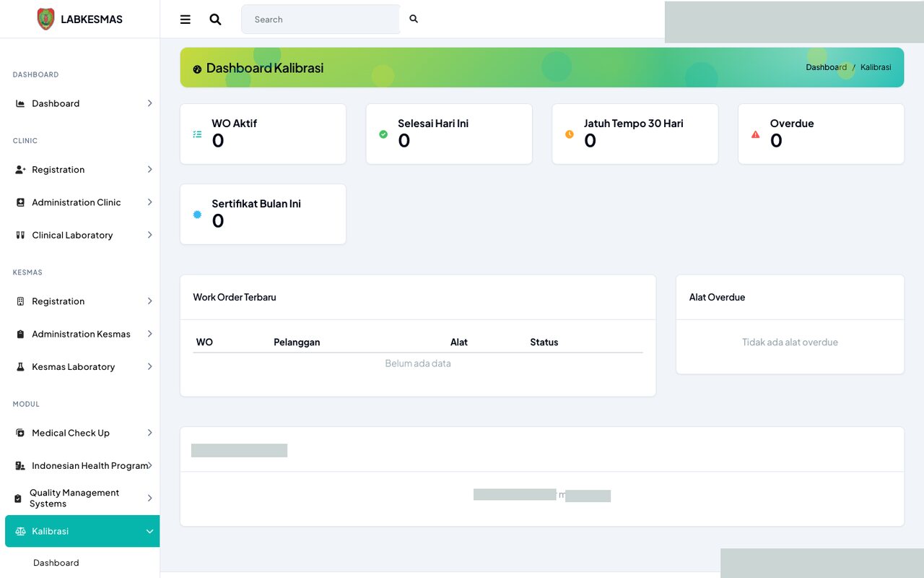Click the Kalibrasi breadcrumb item
Screen dimensions: 924x578
[876, 67]
